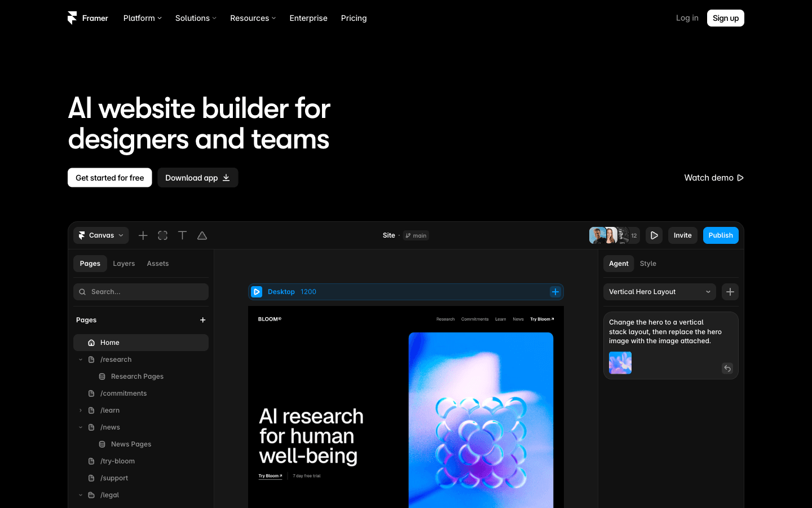Click the Try Bloom link in canvas hero
This screenshot has width=812, height=508.
point(270,476)
